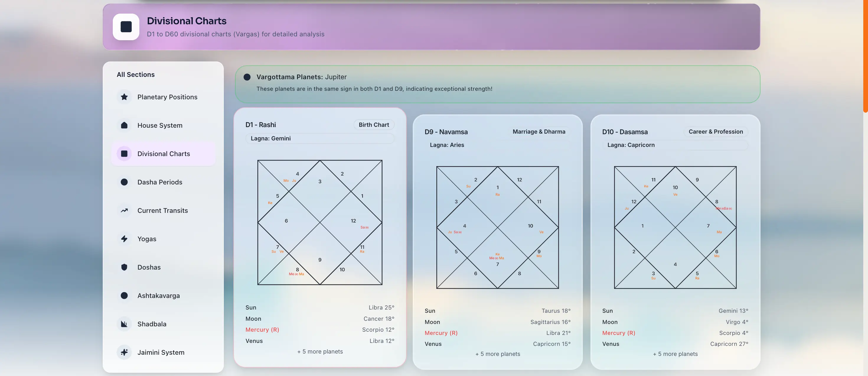Screen dimensions: 868x376
Task: Expand '+ 5 more planets' in D1 Rashi
Action: pyautogui.click(x=320, y=351)
